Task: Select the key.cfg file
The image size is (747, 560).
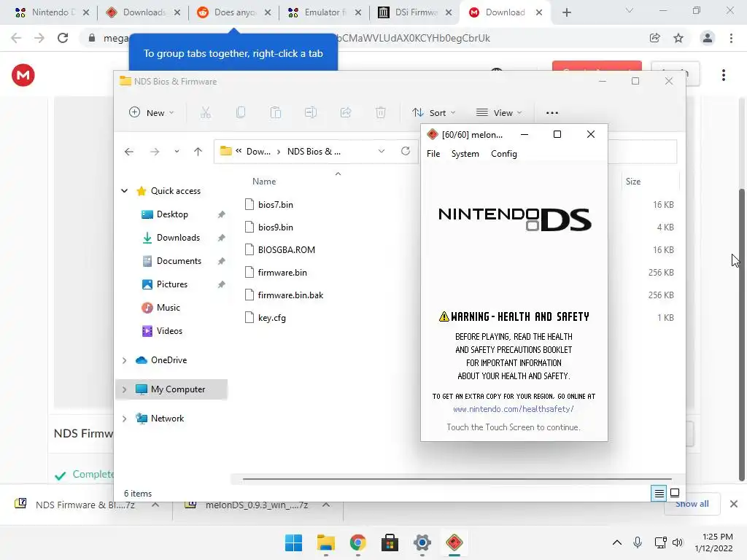Action: pyautogui.click(x=271, y=318)
